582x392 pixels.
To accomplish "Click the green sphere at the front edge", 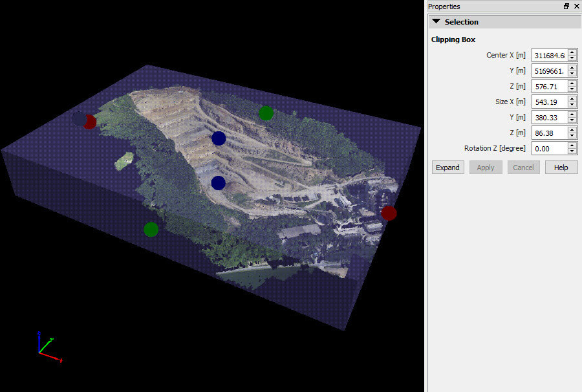I will (151, 229).
